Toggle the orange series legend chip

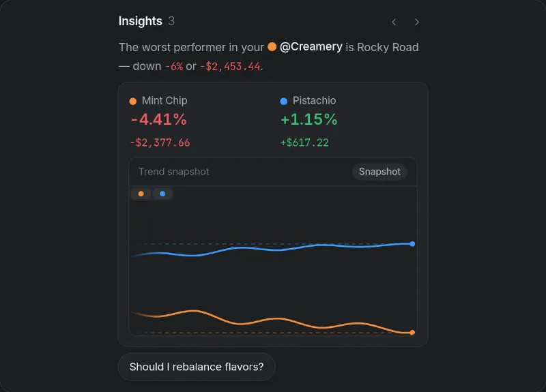(141, 194)
